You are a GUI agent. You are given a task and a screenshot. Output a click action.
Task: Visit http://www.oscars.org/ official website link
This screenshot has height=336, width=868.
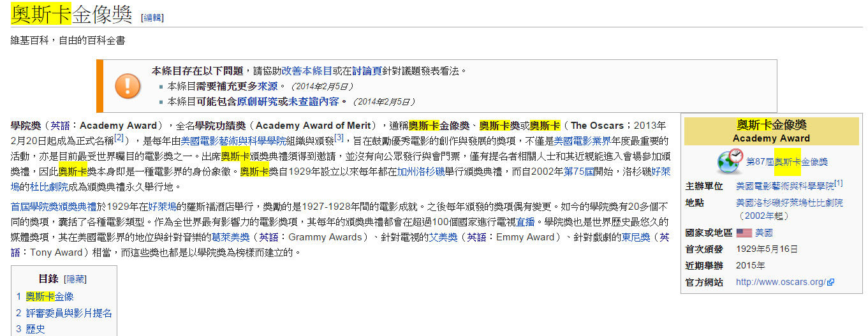click(781, 282)
